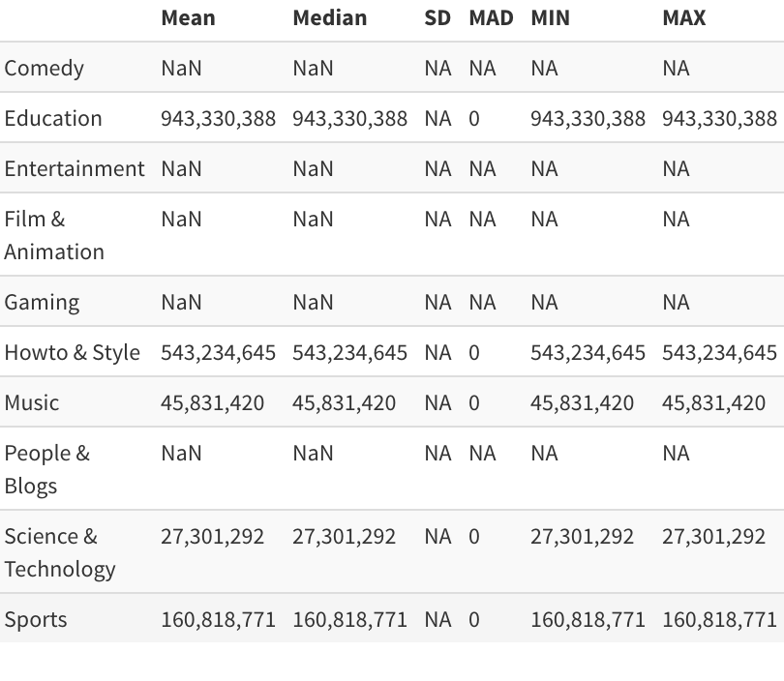Click Sports median value 160,818,771

[349, 620]
